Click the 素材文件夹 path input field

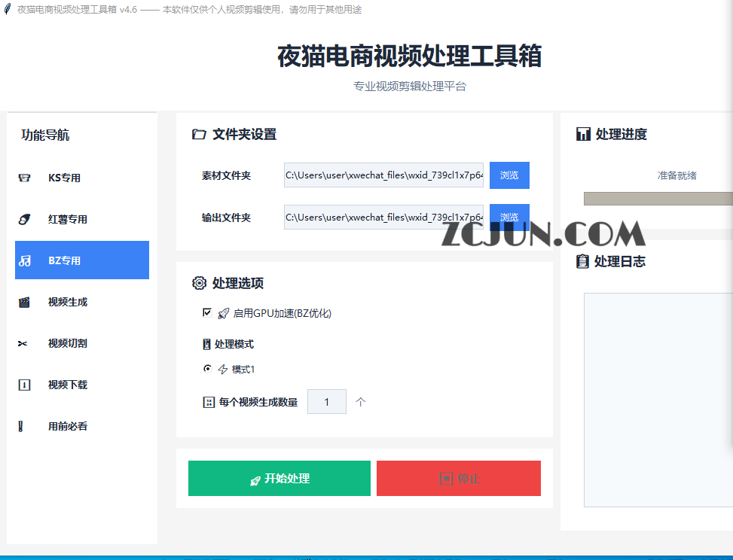[x=383, y=175]
